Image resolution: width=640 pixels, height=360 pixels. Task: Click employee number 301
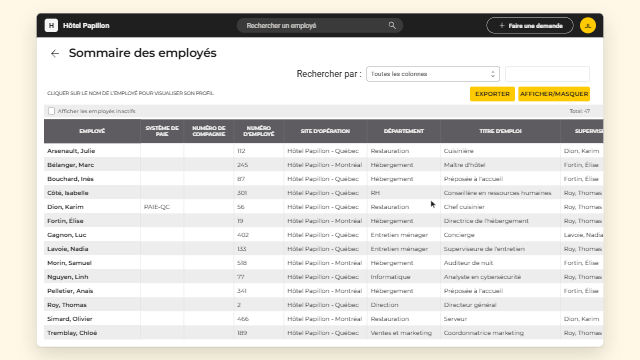(x=242, y=193)
